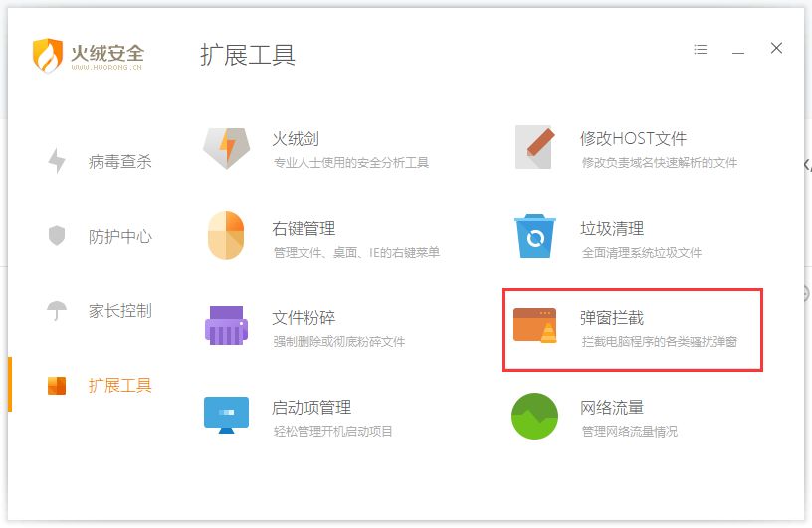Click the pencil document icon for 修改HOST文件
This screenshot has width=812, height=528.
click(535, 147)
